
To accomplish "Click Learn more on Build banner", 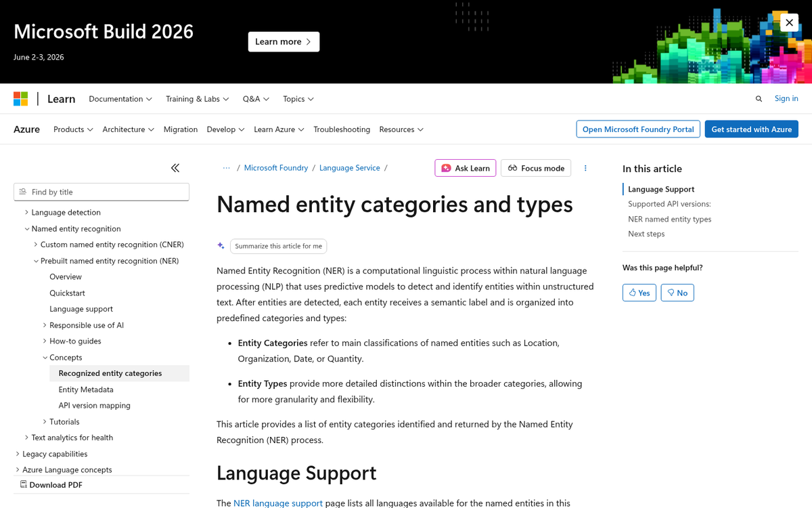I will tap(284, 41).
